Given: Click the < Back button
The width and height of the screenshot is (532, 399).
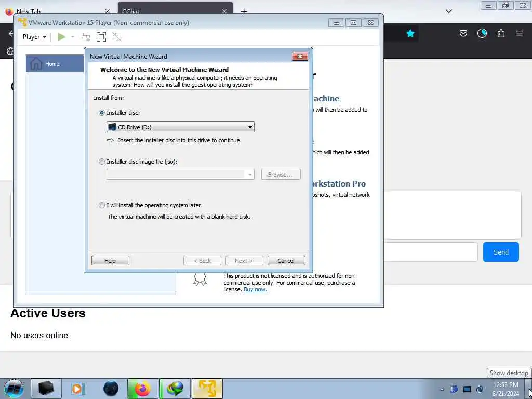Looking at the screenshot, I should [x=202, y=261].
